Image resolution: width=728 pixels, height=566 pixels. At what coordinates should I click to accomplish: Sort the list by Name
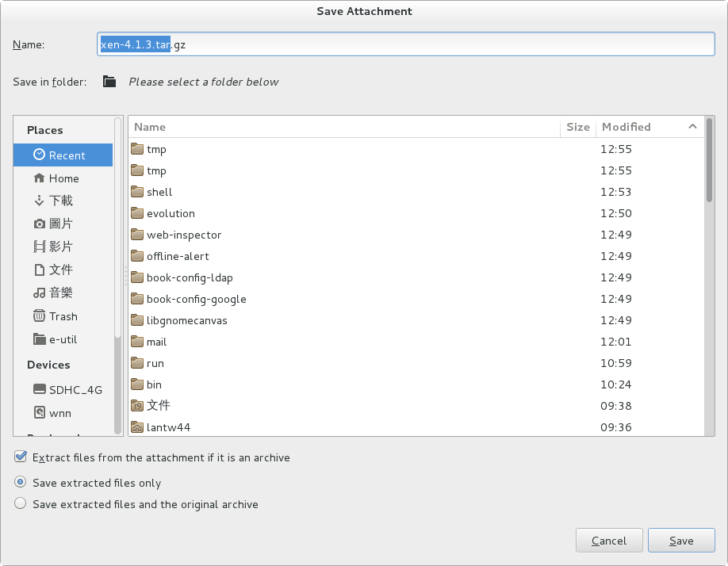pos(149,127)
